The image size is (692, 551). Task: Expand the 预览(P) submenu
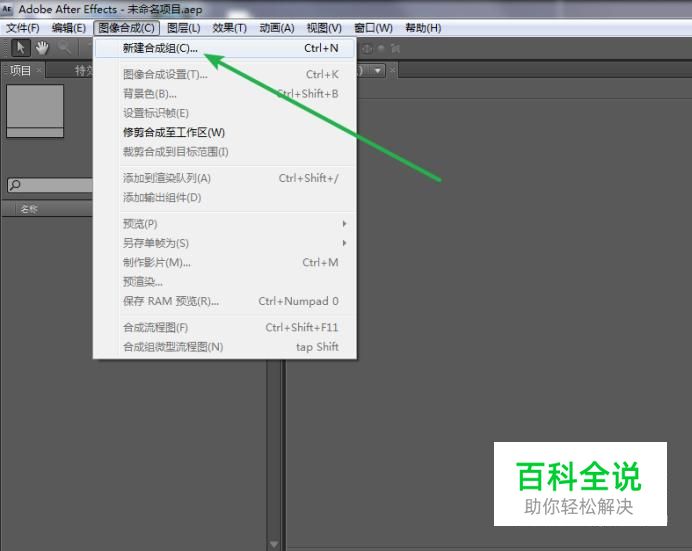(x=225, y=224)
